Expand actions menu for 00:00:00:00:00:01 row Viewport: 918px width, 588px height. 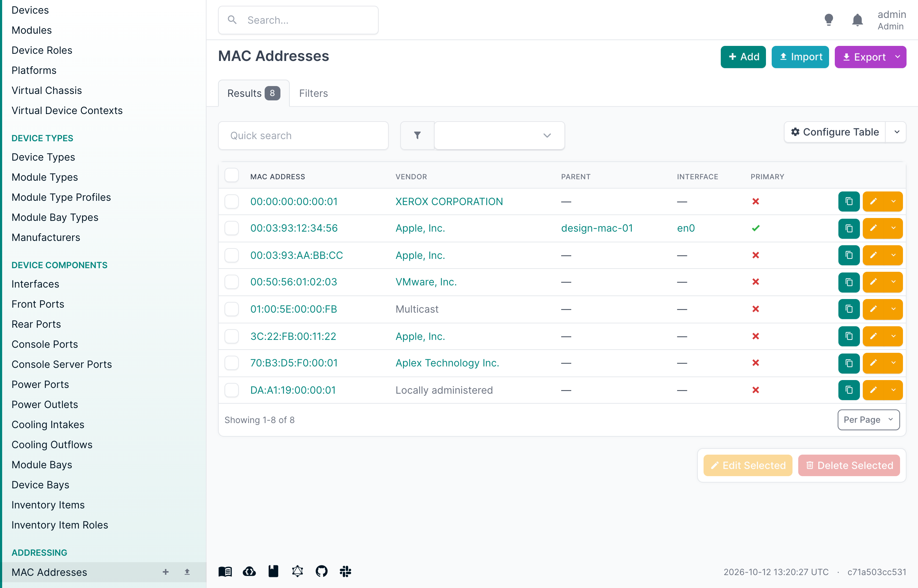pyautogui.click(x=894, y=201)
